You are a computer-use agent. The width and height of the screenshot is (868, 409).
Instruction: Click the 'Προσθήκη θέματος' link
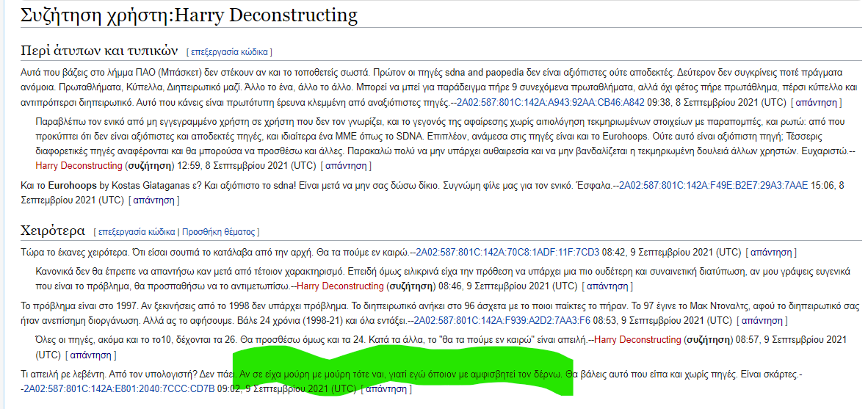tap(219, 232)
